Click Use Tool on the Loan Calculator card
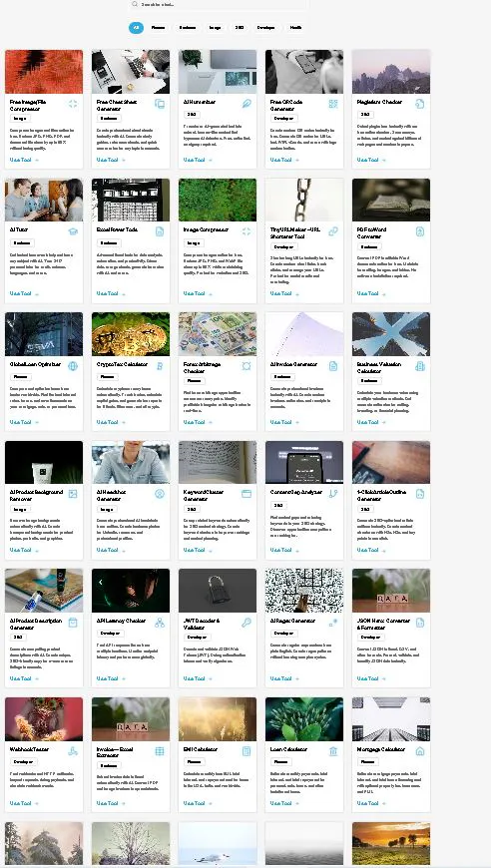The width and height of the screenshot is (491, 868). [x=283, y=803]
